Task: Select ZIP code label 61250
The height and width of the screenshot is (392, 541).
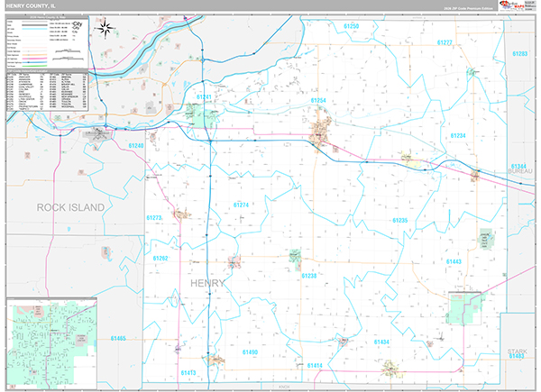Action: pyautogui.click(x=352, y=26)
